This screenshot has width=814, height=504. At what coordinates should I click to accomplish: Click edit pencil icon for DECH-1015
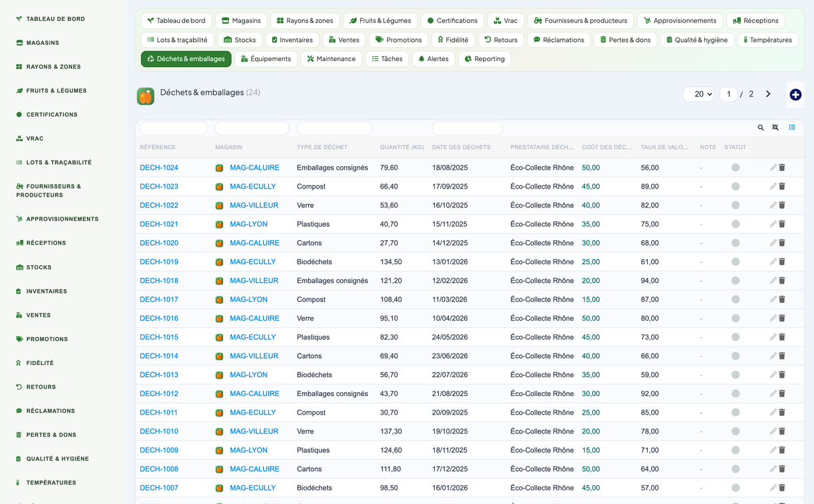(773, 337)
